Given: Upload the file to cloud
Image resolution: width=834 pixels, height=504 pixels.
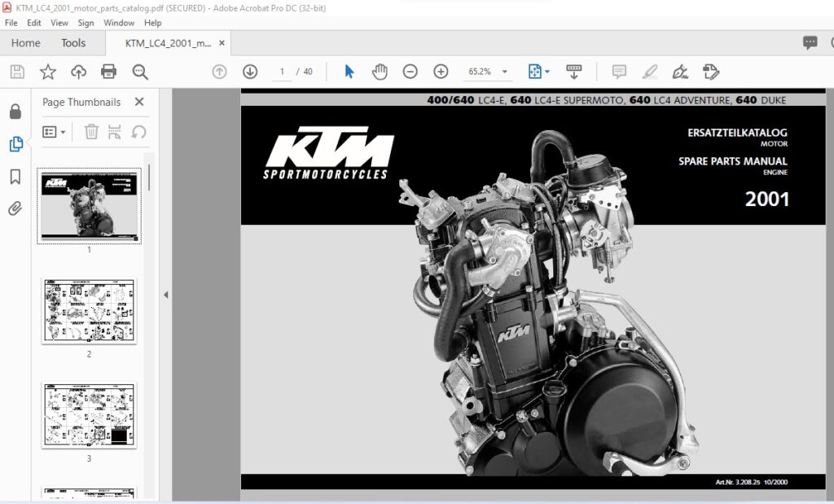Looking at the screenshot, I should click(x=78, y=72).
